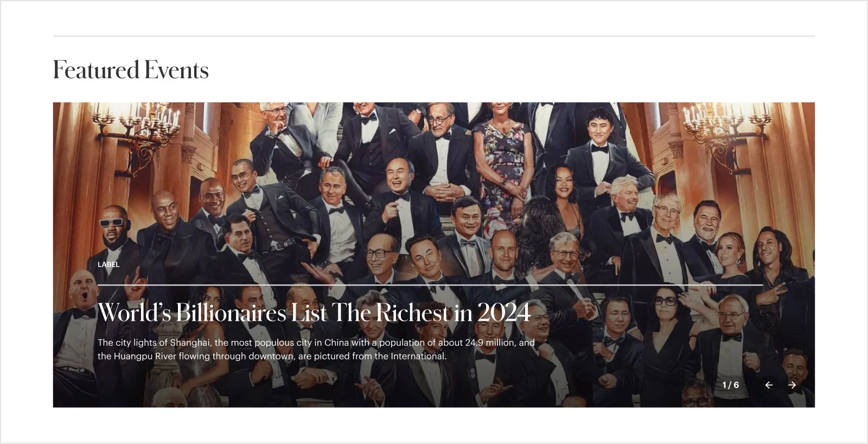The image size is (868, 444).
Task: Go back using the left arrow icon
Action: point(769,385)
